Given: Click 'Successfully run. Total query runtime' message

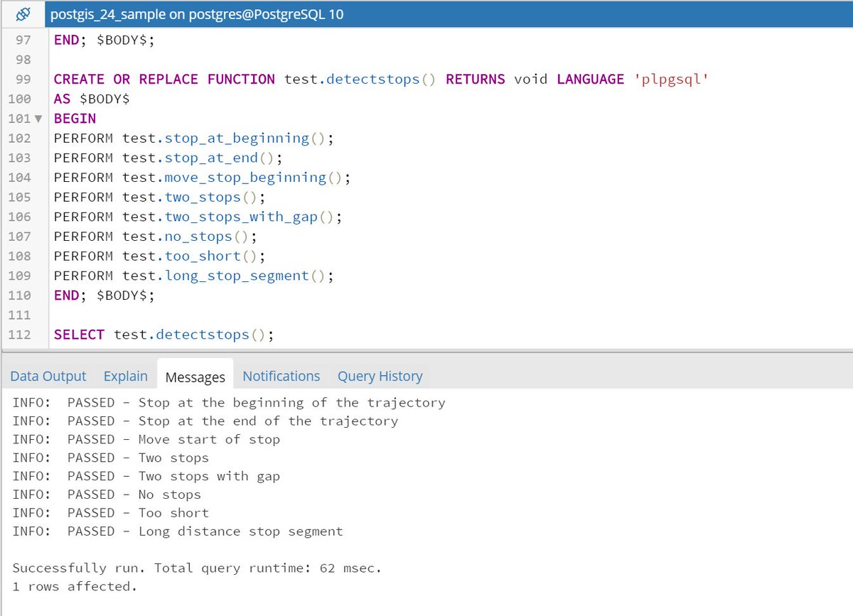Looking at the screenshot, I should (198, 568).
